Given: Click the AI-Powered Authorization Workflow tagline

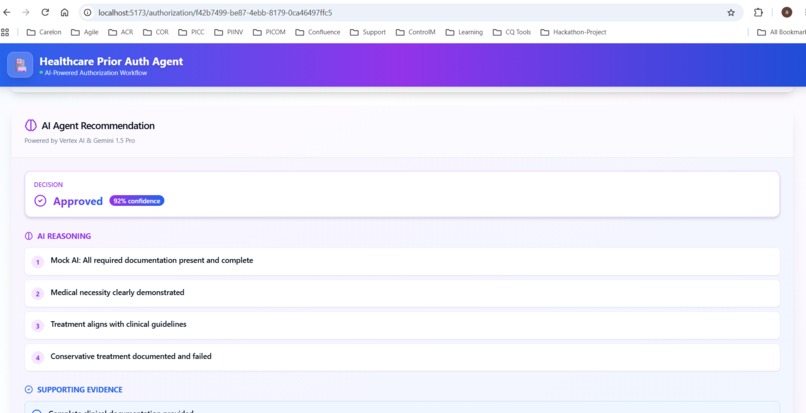Looking at the screenshot, I should (96, 73).
